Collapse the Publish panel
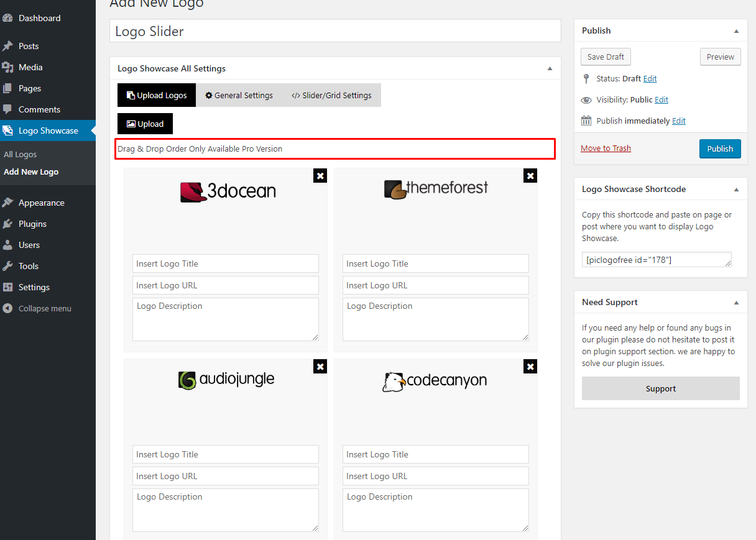The height and width of the screenshot is (540, 756). 736,30
